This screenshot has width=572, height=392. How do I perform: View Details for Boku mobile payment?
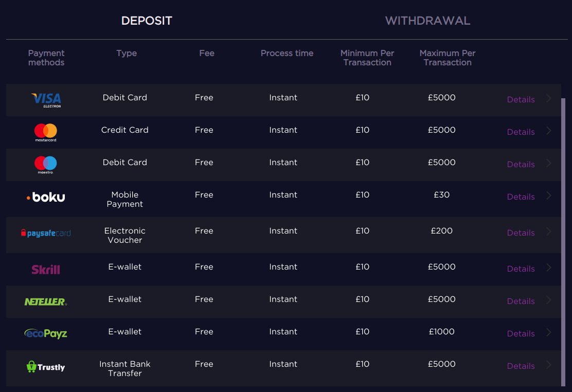pos(521,197)
